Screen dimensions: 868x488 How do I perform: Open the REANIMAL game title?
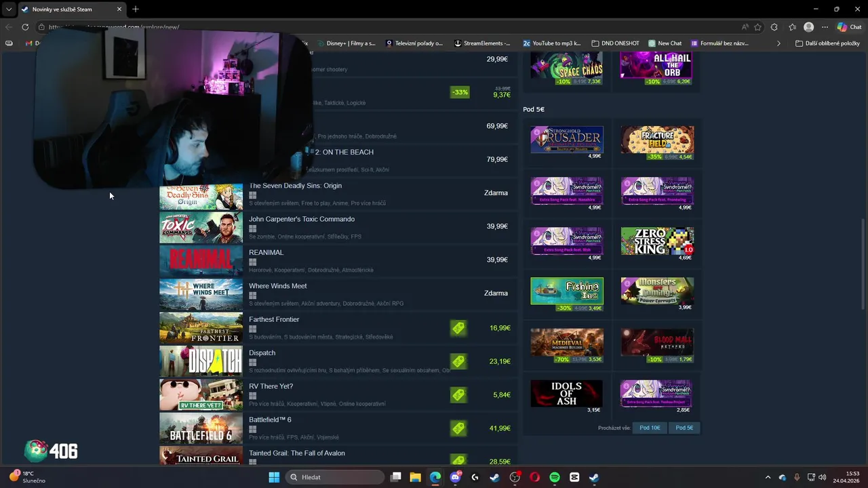point(266,252)
